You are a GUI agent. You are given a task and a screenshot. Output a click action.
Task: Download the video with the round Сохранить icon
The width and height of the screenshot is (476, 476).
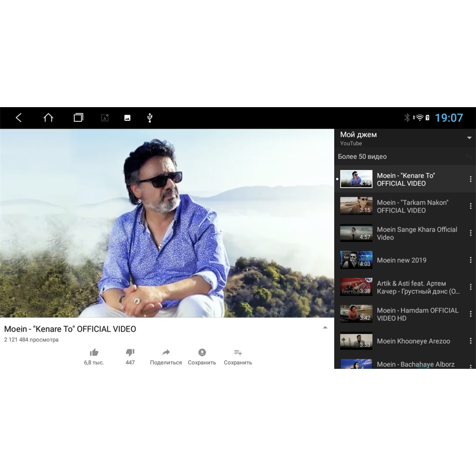202,352
